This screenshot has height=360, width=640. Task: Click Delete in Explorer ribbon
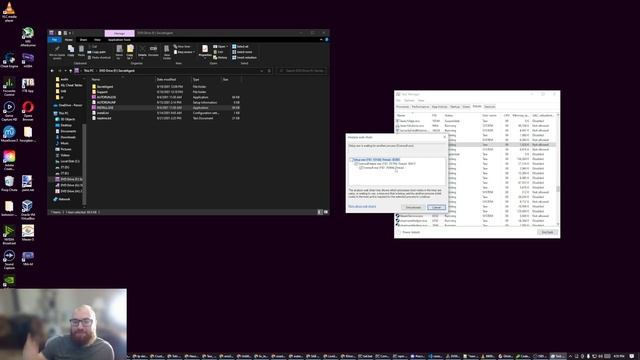[142, 51]
